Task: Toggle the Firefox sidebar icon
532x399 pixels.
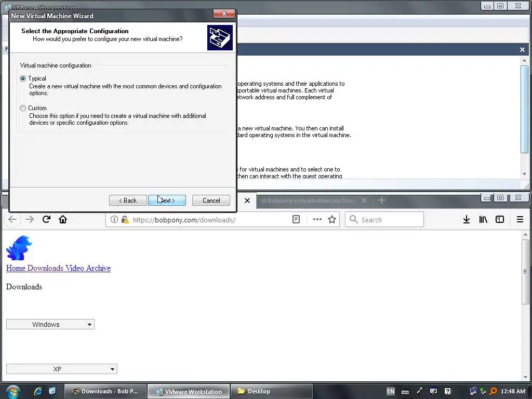Action: click(500, 220)
